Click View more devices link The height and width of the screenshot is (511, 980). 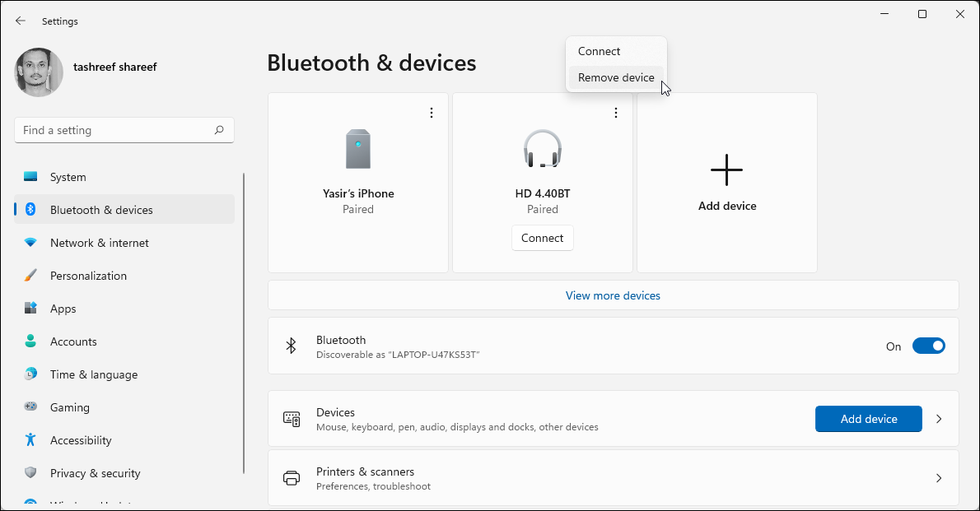pyautogui.click(x=613, y=295)
